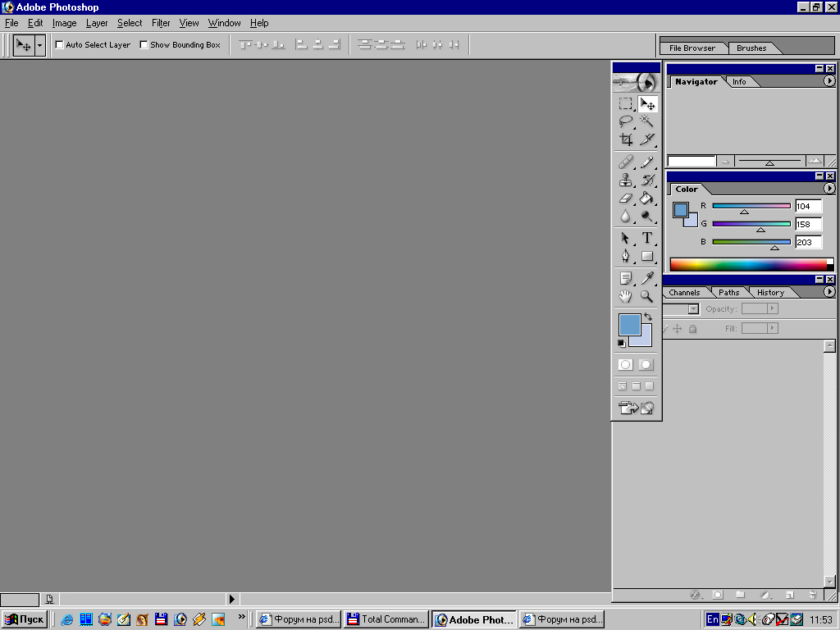
Task: Open the Color palette flyout menu
Action: tap(829, 189)
